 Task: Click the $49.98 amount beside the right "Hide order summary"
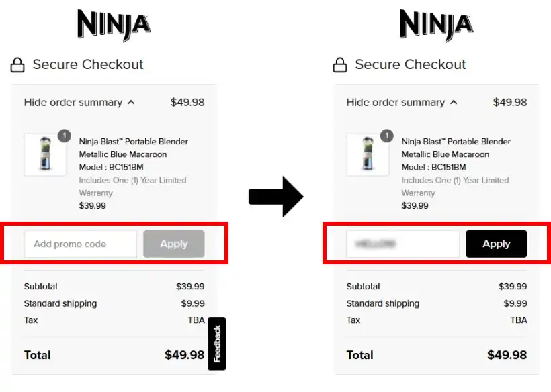pyautogui.click(x=509, y=103)
